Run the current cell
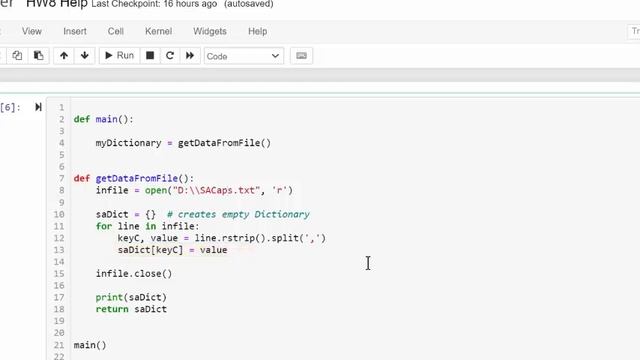Image resolution: width=640 pixels, height=360 pixels. tap(120, 56)
